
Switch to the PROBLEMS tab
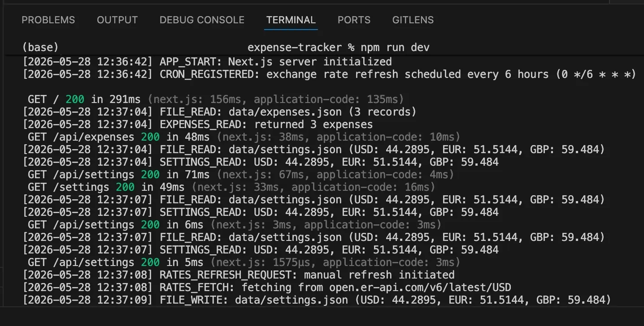point(48,20)
